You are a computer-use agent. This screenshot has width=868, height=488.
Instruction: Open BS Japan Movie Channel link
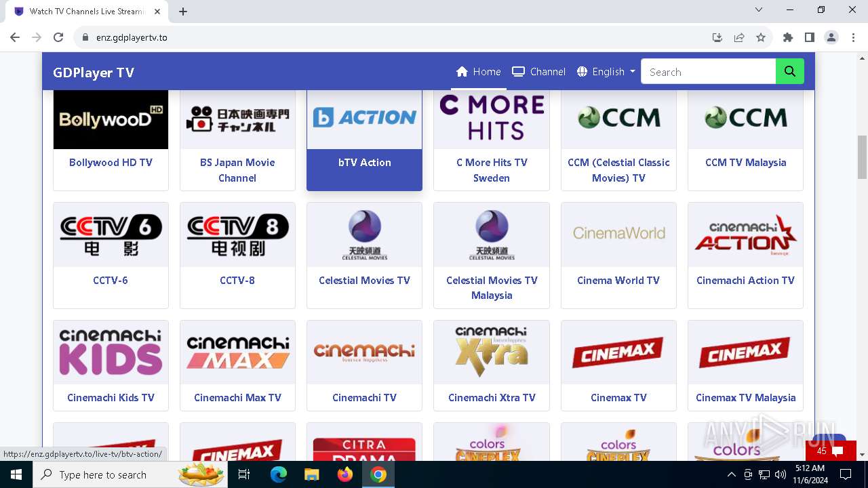point(237,170)
